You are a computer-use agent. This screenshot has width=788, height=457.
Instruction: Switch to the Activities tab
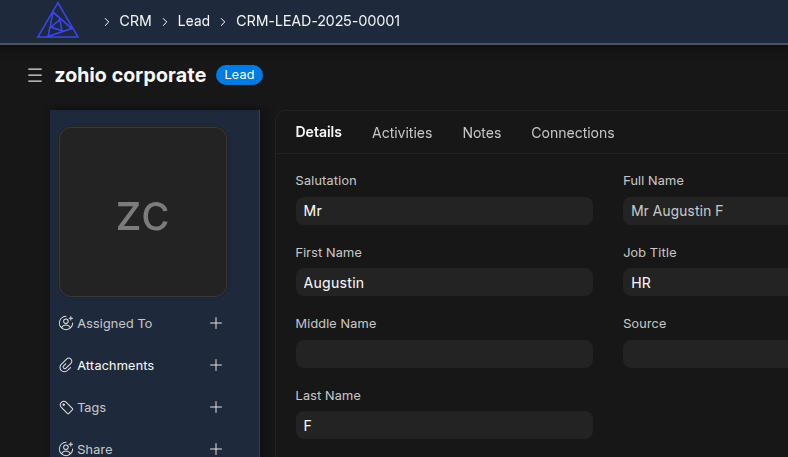[x=402, y=132]
